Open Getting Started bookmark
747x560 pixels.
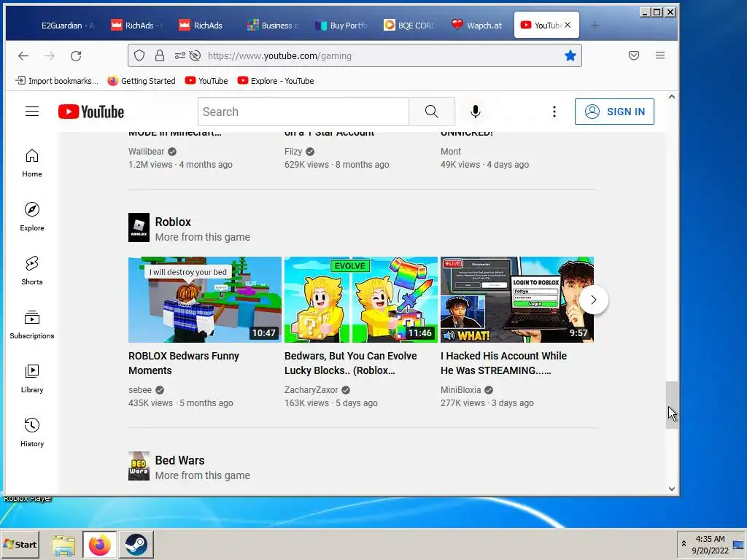(x=142, y=80)
